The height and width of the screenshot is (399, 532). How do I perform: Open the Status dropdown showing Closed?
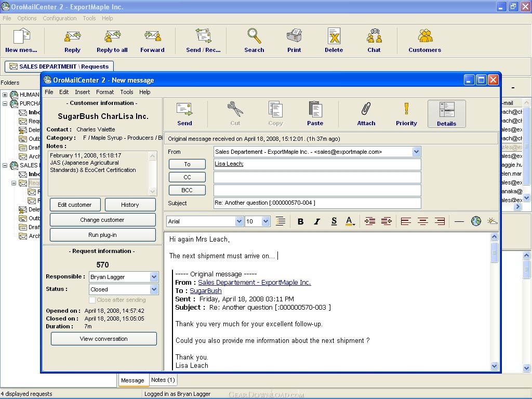click(154, 289)
